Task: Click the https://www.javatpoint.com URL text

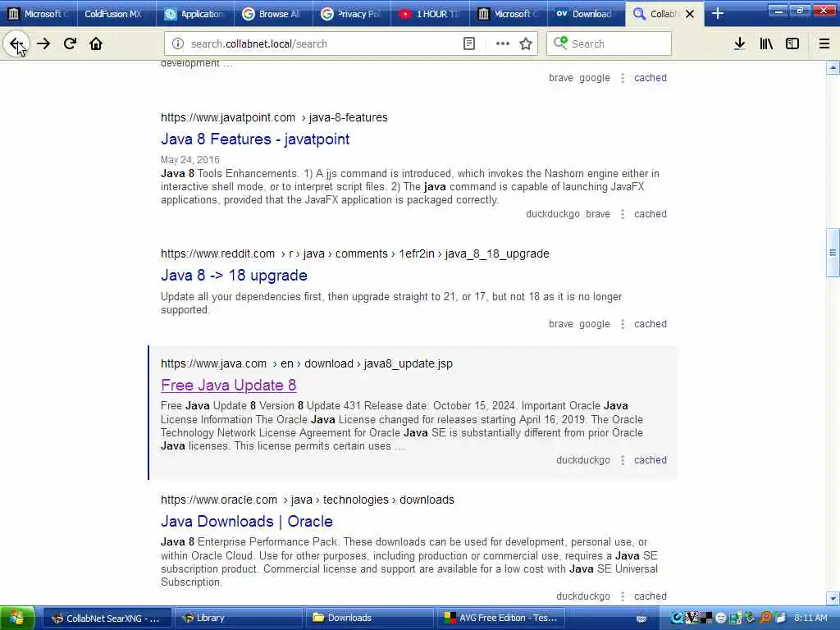Action: point(228,117)
